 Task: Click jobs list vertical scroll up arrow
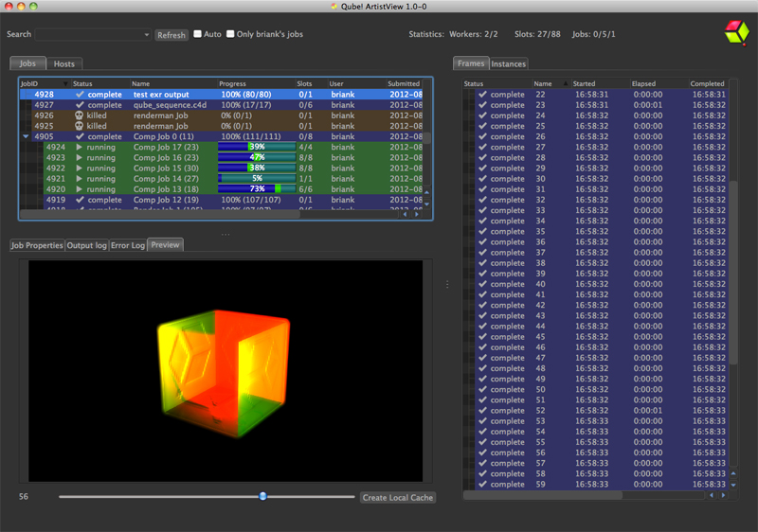[427, 192]
